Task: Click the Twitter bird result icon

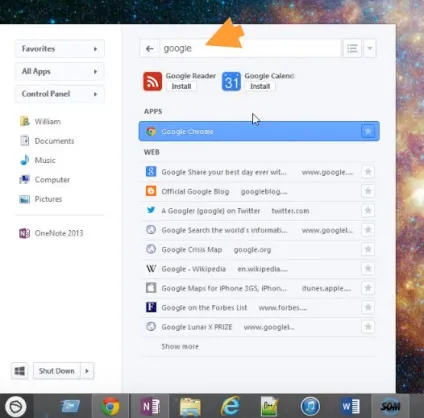Action: tap(151, 210)
